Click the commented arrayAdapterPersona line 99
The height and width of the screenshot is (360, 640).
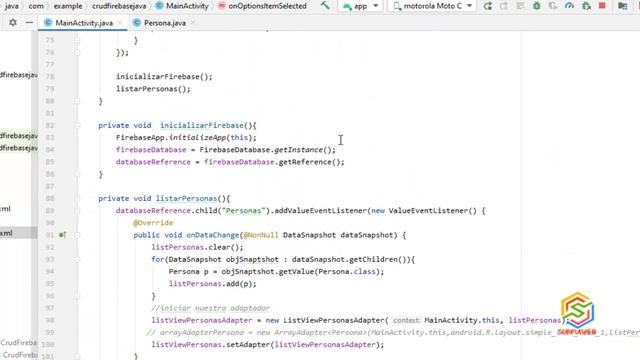(393, 333)
